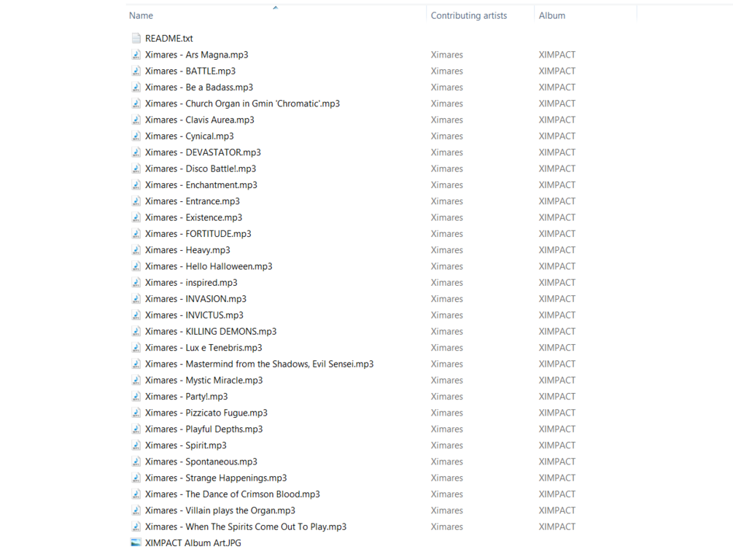Click the mp3 icon for Be a Badass
Image resolution: width=733 pixels, height=560 pixels.
coord(136,87)
